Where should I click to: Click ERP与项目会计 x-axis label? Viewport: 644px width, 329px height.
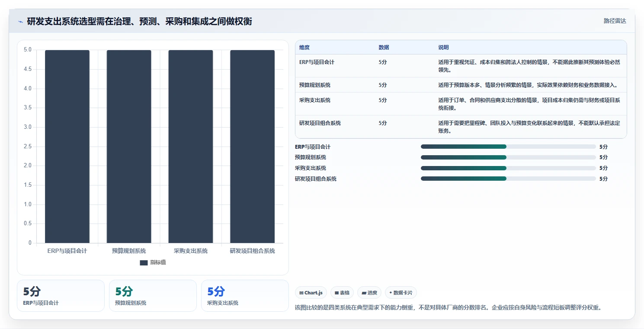click(x=67, y=251)
